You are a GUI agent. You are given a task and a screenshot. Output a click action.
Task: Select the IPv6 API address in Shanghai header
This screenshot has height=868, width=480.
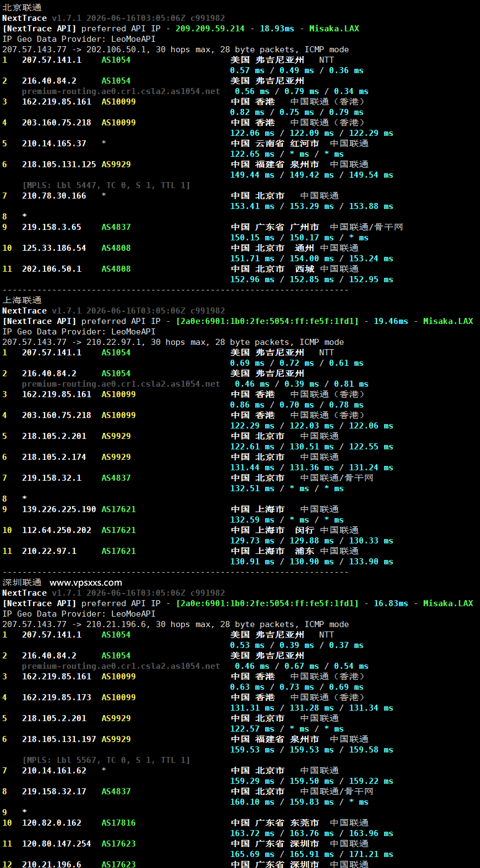pos(267,321)
